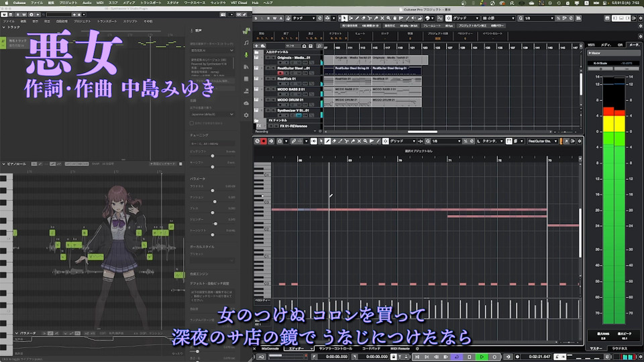Click the Apple logo menu

click(6, 3)
